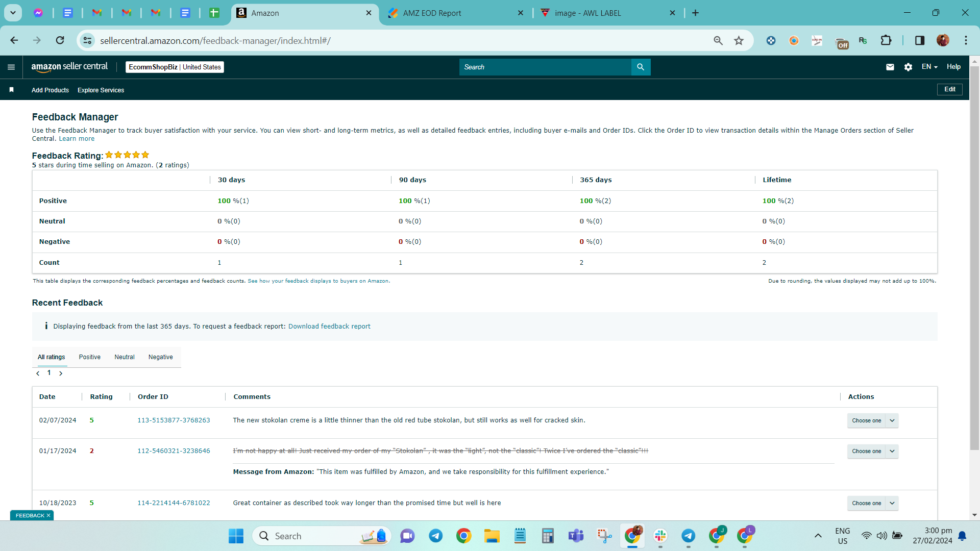This screenshot has height=551, width=980.
Task: Click the browser address bar URL
Action: [x=215, y=40]
